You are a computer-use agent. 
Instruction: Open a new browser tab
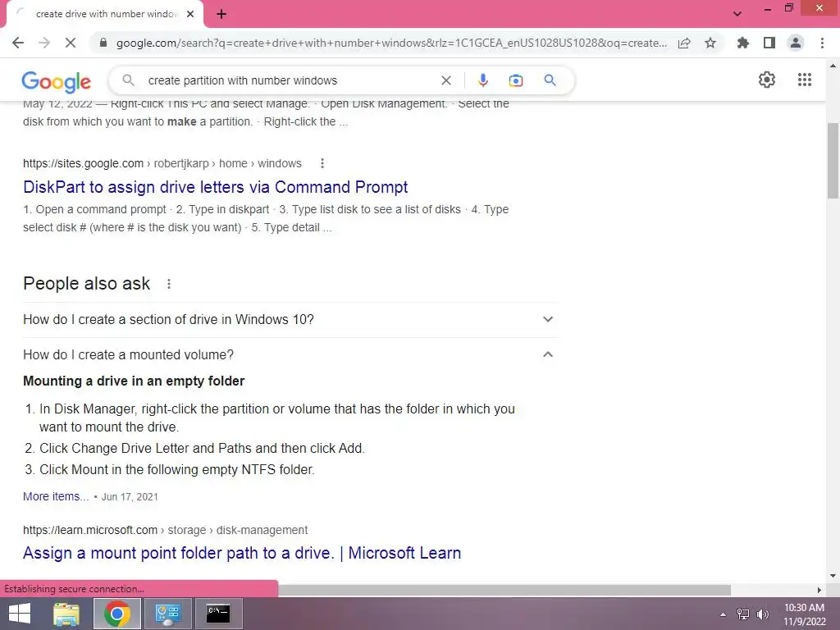pyautogui.click(x=221, y=15)
